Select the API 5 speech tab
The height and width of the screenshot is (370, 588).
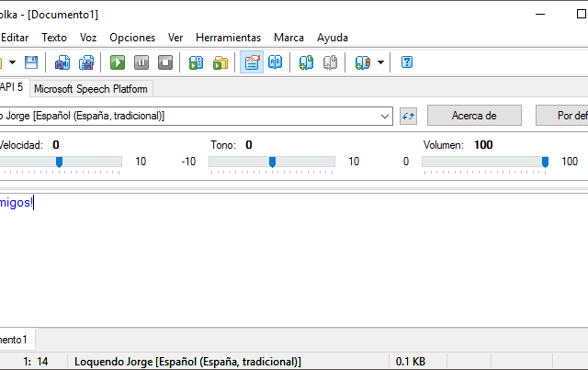13,87
